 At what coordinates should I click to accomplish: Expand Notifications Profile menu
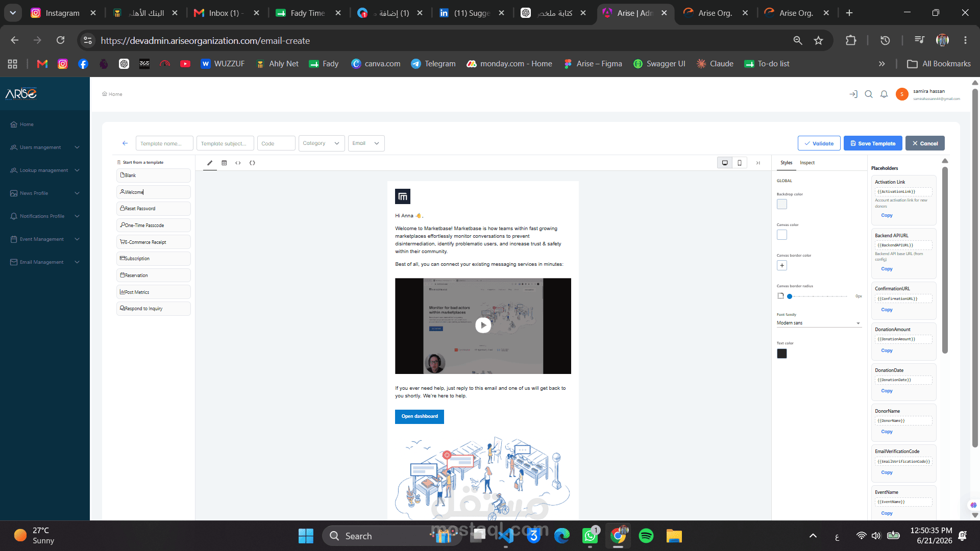click(45, 216)
